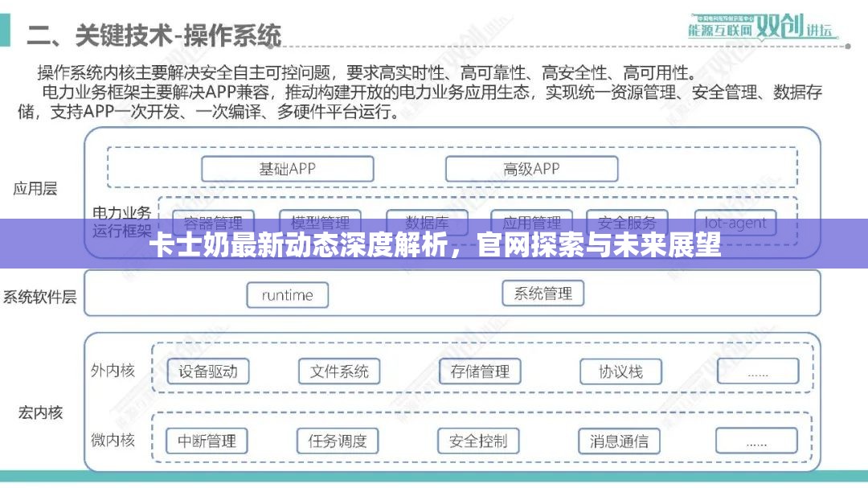Click the 微内核 label
Image resolution: width=868 pixels, height=488 pixels.
[x=113, y=441]
